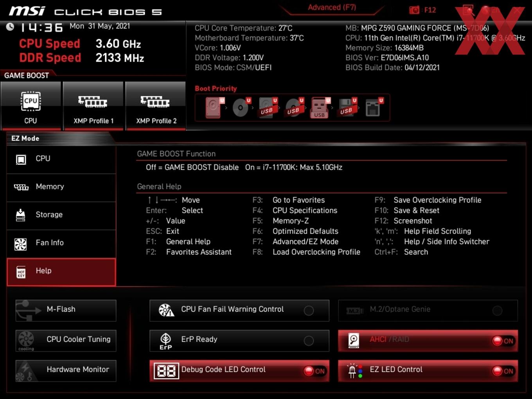Viewport: 532px width, 399px height.
Task: Click the BIOS Ver: E7D06IMS.A10 line
Action: [x=387, y=58]
